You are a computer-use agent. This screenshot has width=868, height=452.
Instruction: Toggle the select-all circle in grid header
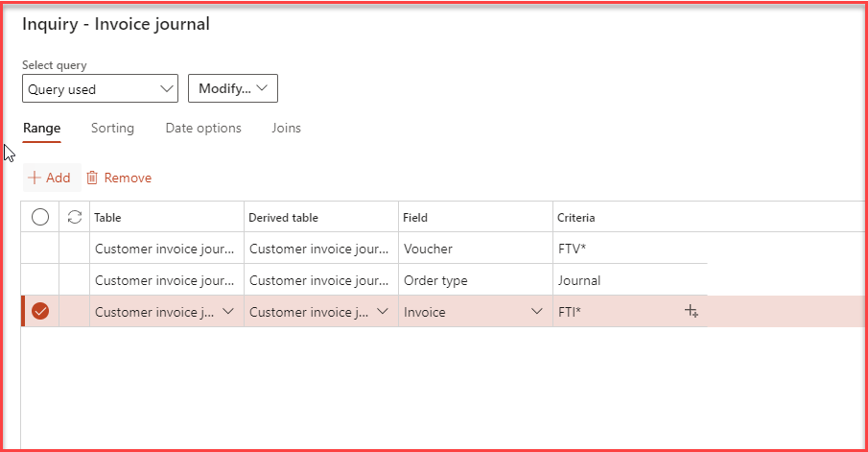pyautogui.click(x=40, y=217)
